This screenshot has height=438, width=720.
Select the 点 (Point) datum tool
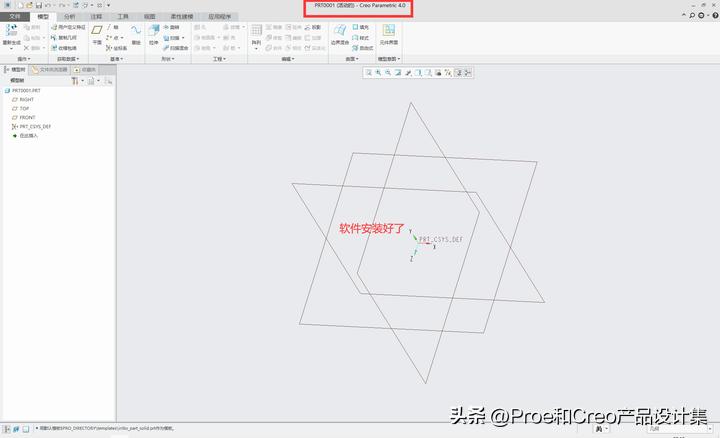pos(113,38)
